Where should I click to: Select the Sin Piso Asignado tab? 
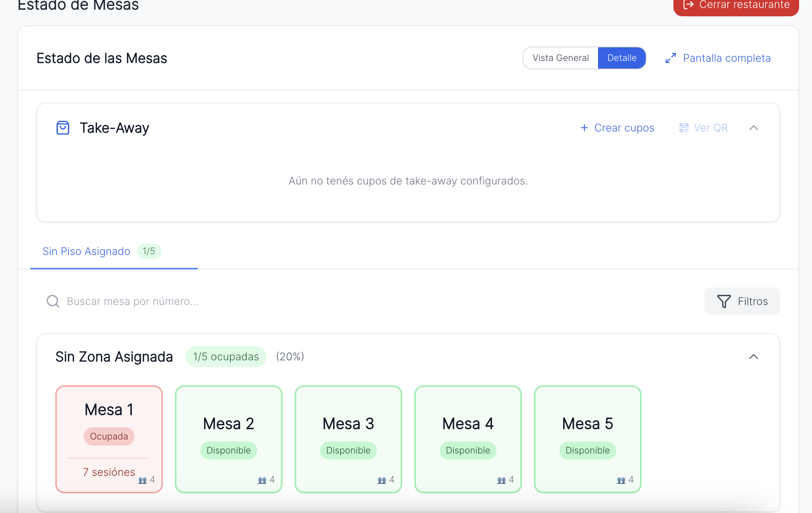[114, 251]
